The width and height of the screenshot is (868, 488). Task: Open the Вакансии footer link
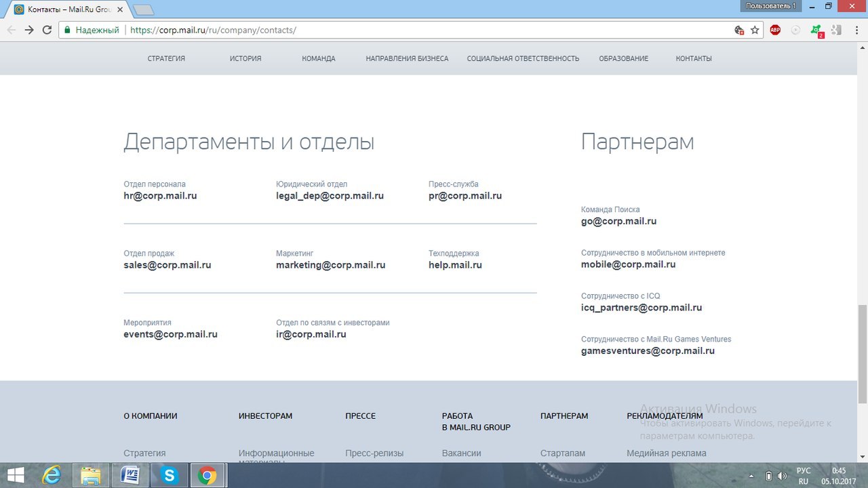tap(461, 453)
